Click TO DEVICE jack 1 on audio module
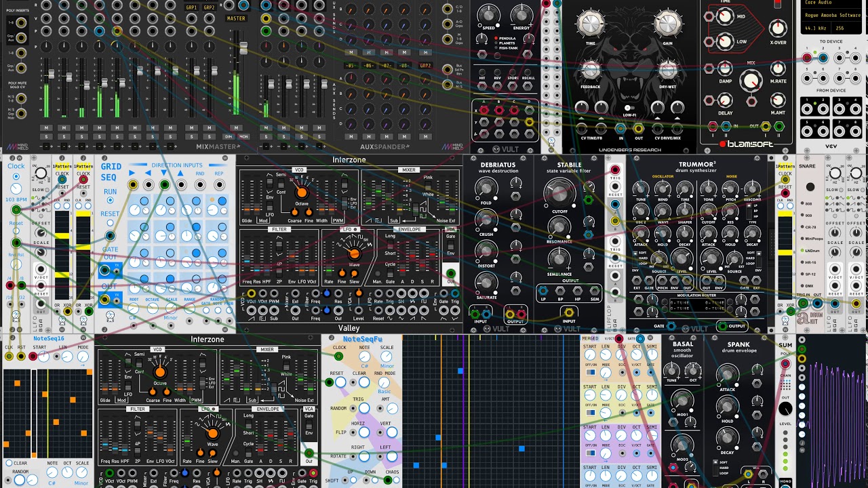 807,58
